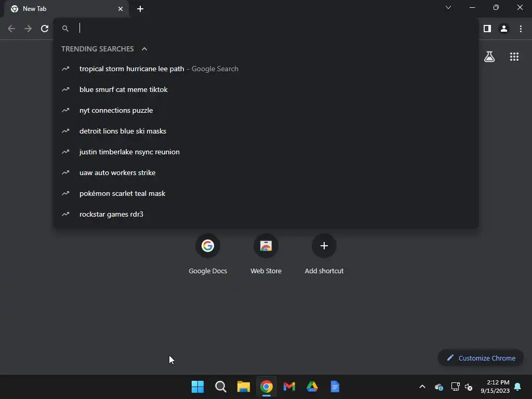Open the tab search chevron
The height and width of the screenshot is (399, 532).
[448, 7]
